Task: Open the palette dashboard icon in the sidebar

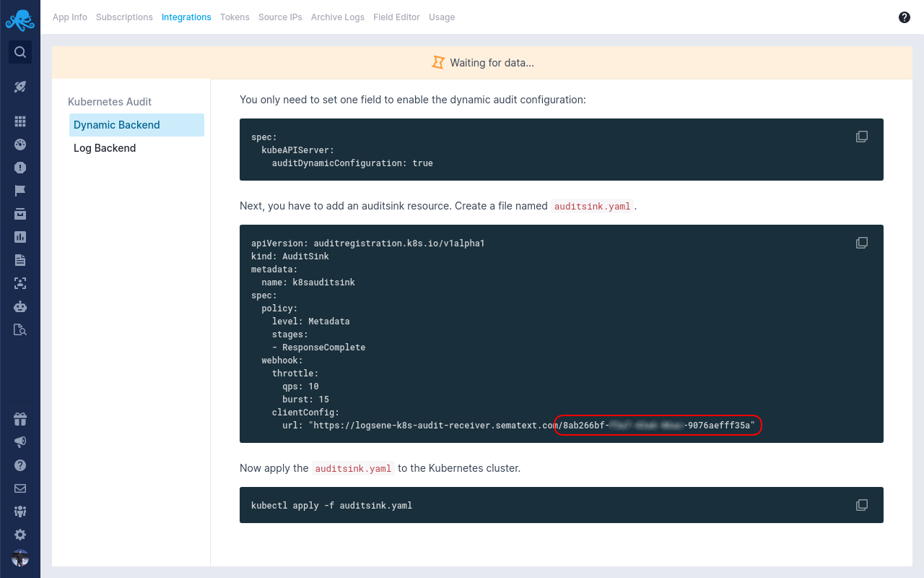Action: pyautogui.click(x=20, y=144)
